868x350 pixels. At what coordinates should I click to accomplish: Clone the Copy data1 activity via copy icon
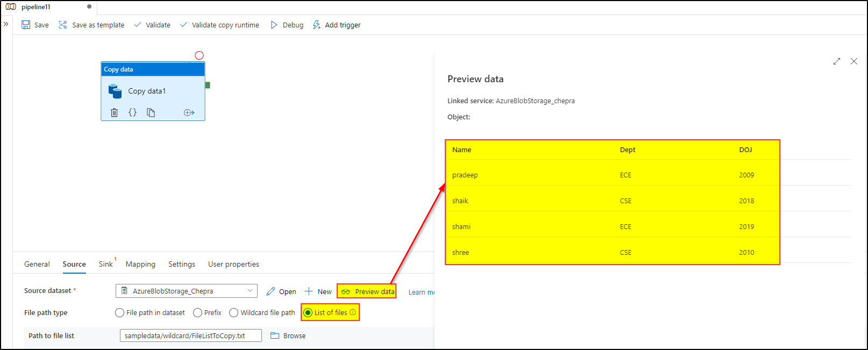click(151, 112)
